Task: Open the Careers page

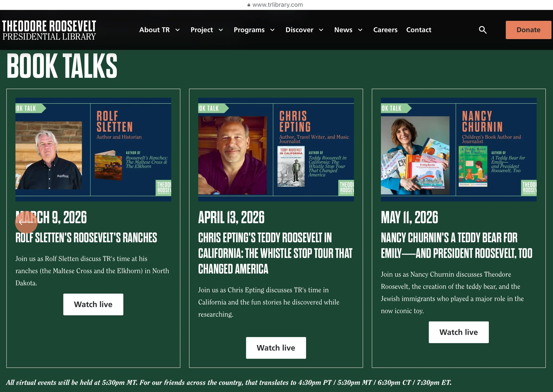Action: tap(385, 30)
